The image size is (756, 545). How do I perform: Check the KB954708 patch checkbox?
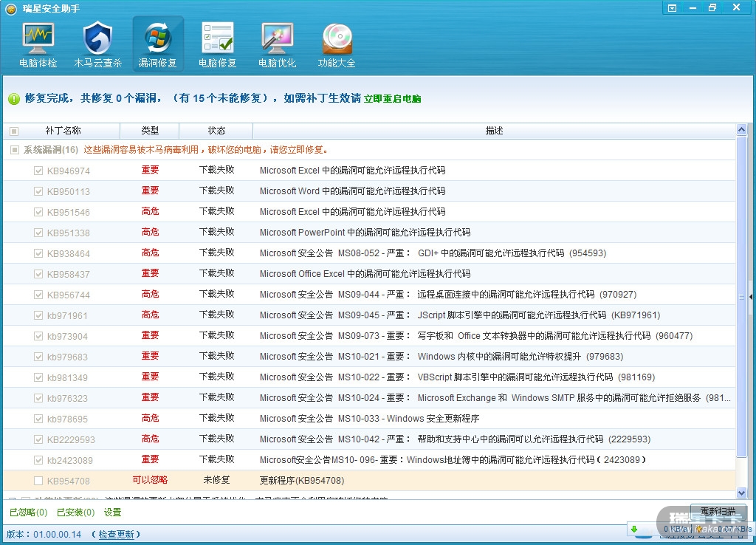(x=38, y=481)
